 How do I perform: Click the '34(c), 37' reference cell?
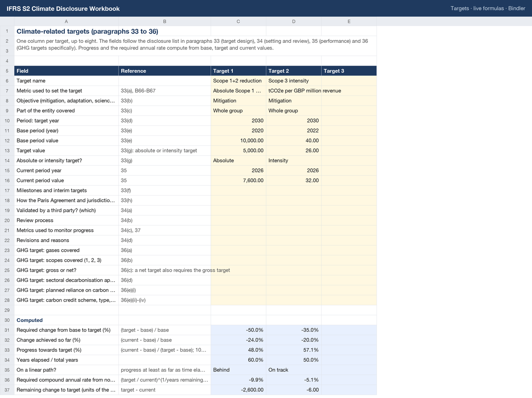pos(165,231)
